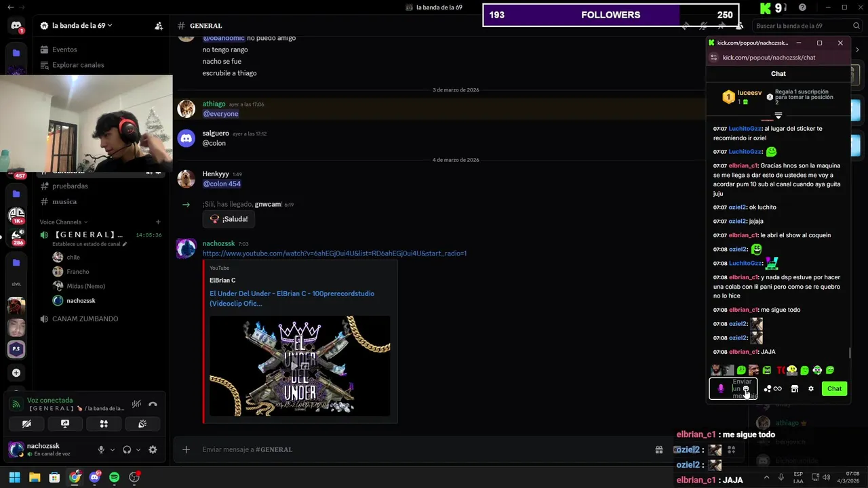Open the soundboard button

click(142, 424)
